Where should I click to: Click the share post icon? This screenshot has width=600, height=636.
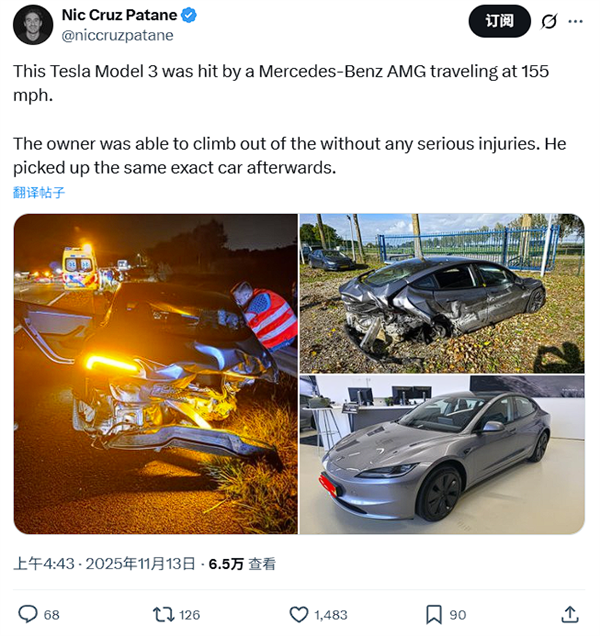pos(569,614)
